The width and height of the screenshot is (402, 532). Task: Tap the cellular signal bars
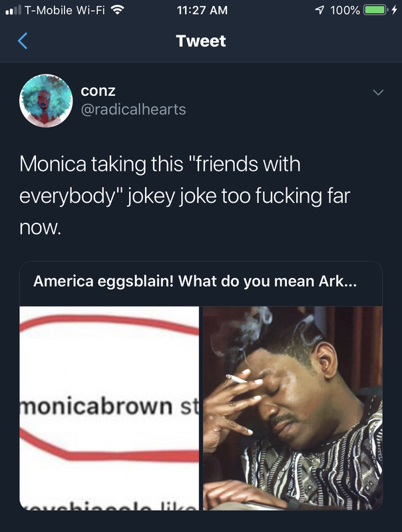click(x=13, y=11)
